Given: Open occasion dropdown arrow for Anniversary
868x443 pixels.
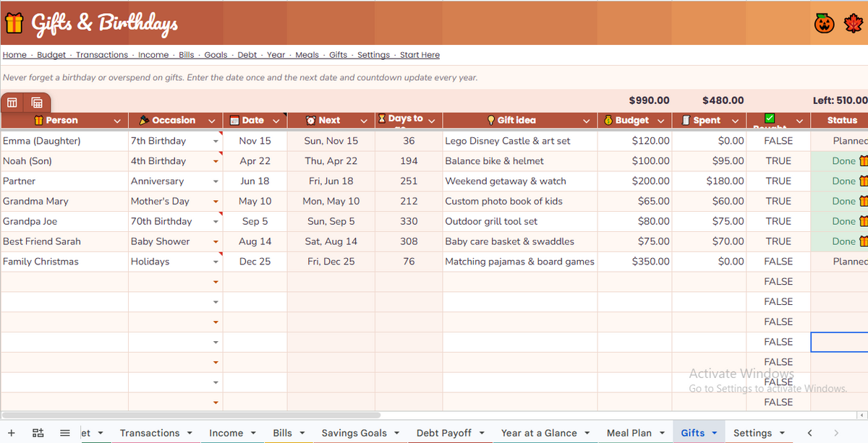Looking at the screenshot, I should [x=216, y=181].
